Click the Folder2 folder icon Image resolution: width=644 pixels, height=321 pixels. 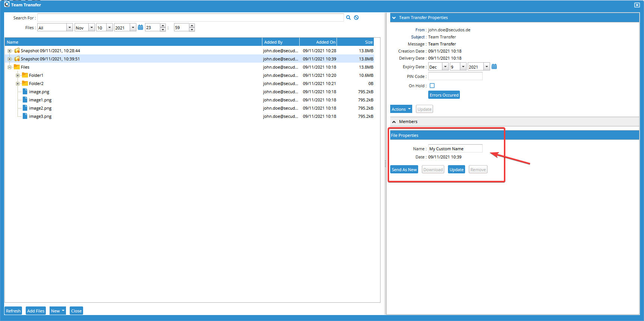pos(25,83)
